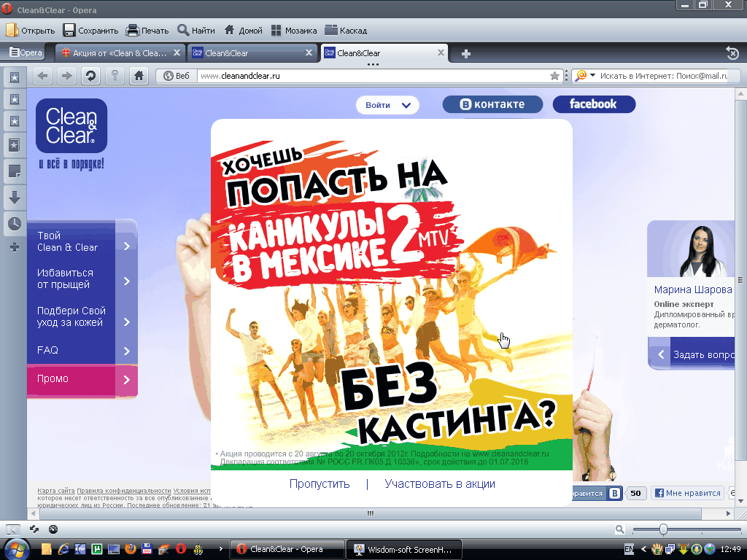Click the EN language indicator in the tray
The height and width of the screenshot is (560, 747).
(629, 549)
